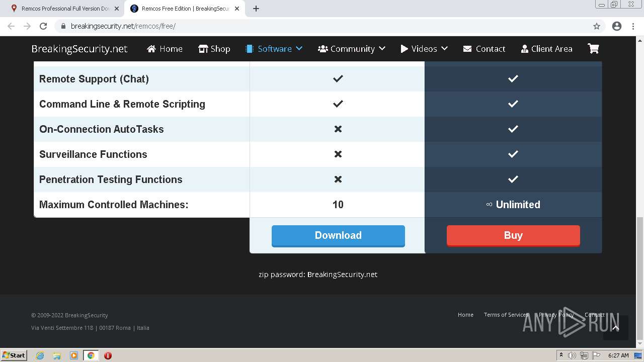Screen dimensions: 644x362
Task: Click 'zip password: BreakingSecurity.net' text
Action: (x=318, y=275)
